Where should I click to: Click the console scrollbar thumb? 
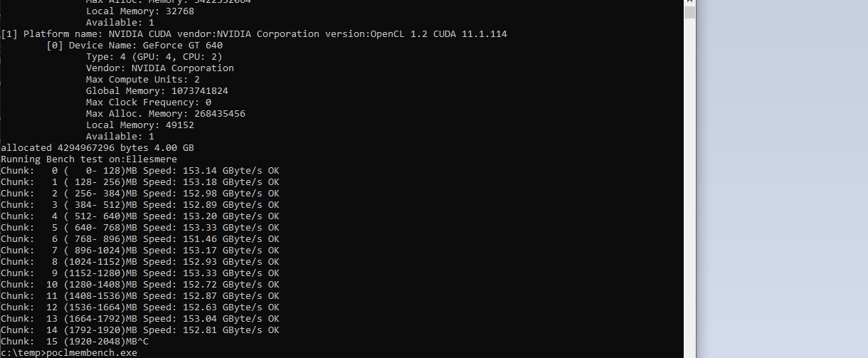(x=689, y=13)
